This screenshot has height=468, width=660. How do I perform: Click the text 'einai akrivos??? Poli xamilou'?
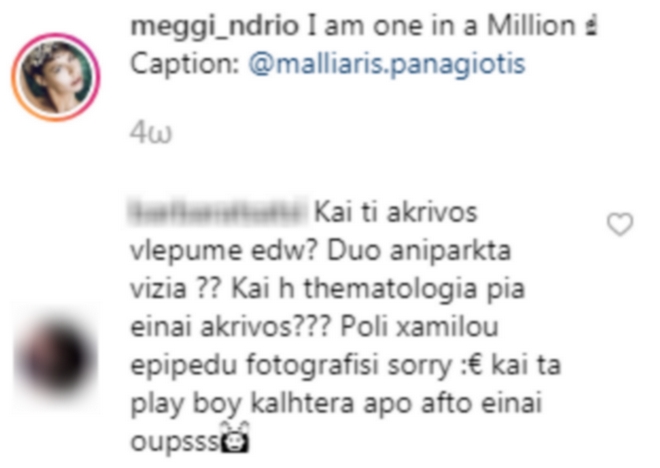[314, 327]
